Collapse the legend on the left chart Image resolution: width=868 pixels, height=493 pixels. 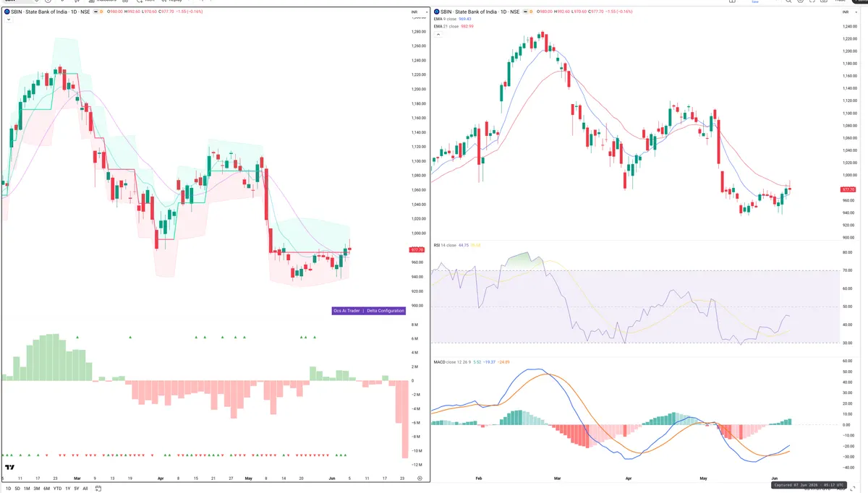pyautogui.click(x=8, y=20)
